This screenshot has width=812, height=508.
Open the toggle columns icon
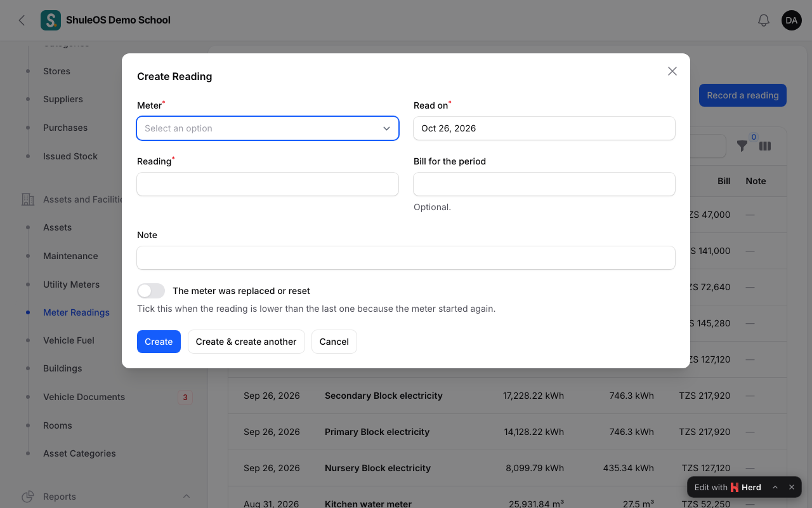point(765,146)
